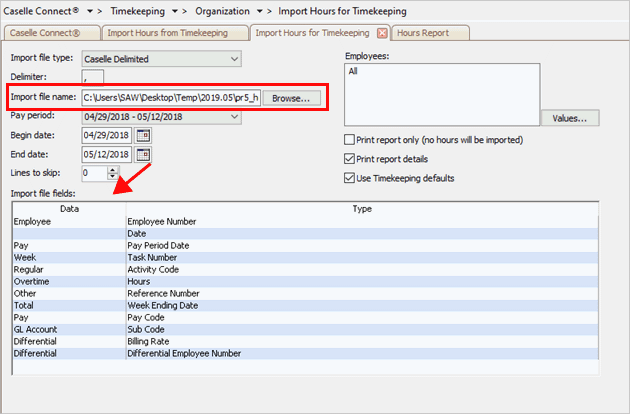Toggle Use Timekeeping defaults checkbox

(x=349, y=178)
